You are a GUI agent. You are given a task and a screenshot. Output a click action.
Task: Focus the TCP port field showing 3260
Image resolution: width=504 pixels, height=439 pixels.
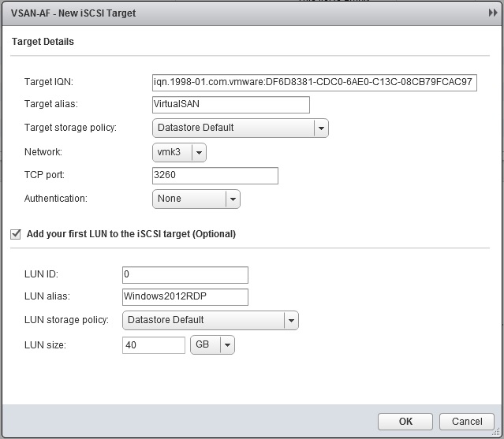[x=215, y=175]
